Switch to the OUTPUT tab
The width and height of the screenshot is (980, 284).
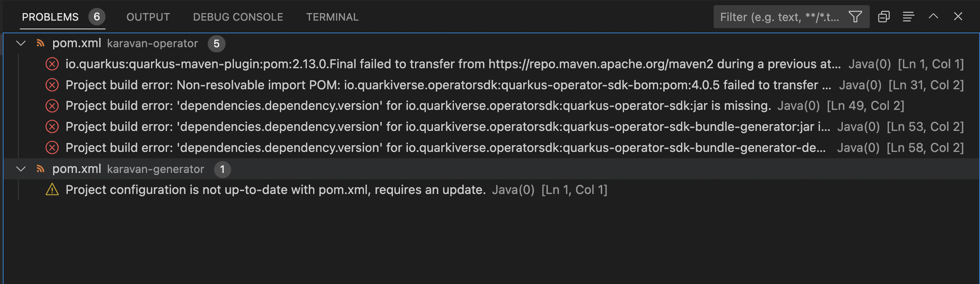tap(147, 17)
